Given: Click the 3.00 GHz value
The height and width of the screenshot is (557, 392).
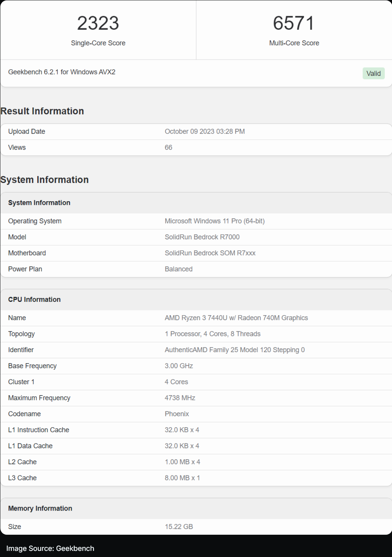Looking at the screenshot, I should 179,366.
